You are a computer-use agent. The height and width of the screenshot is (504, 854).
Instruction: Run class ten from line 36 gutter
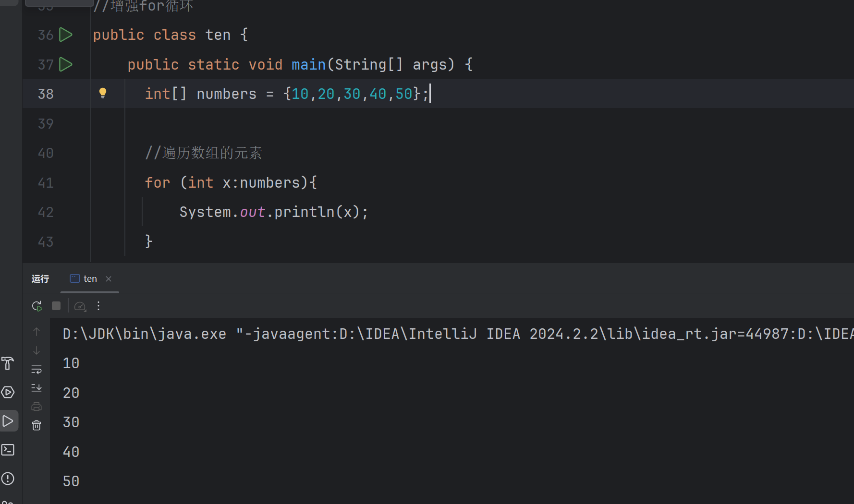66,35
